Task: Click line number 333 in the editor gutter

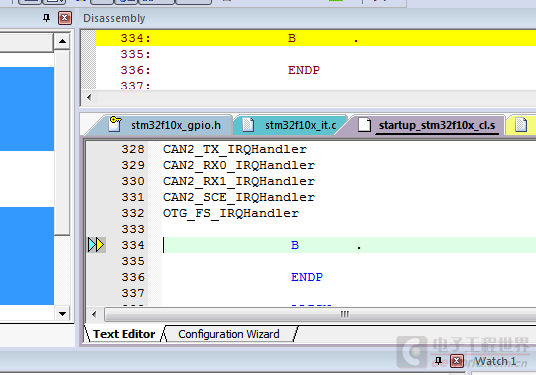Action: pyautogui.click(x=133, y=229)
